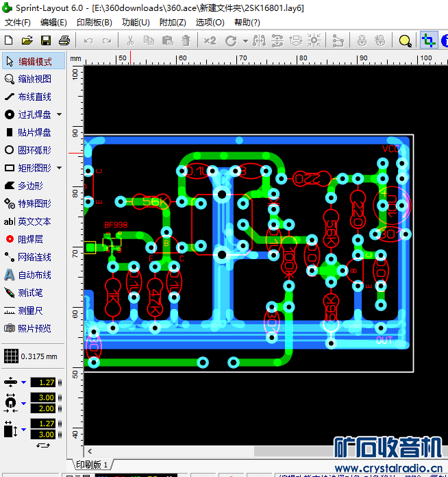The image size is (448, 477).
Task: Open the 印刷板(B) menu
Action: click(95, 23)
